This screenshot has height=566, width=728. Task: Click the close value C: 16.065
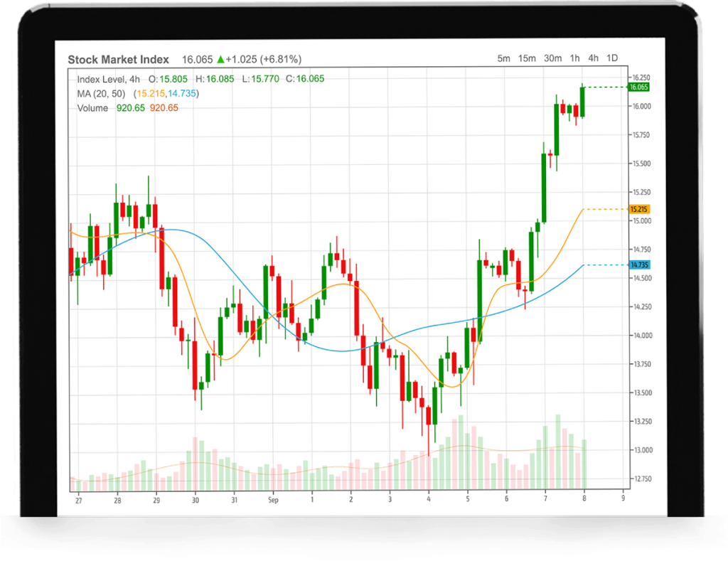(x=305, y=78)
